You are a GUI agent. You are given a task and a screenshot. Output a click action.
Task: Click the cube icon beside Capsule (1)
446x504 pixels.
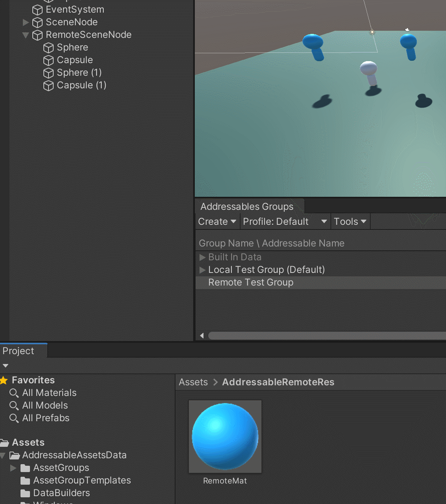48,86
